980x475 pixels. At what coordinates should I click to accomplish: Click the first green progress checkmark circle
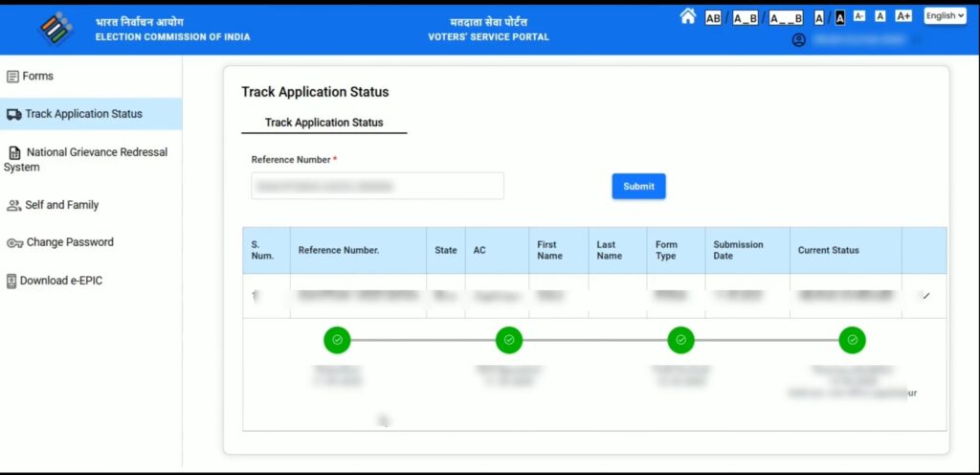[337, 339]
